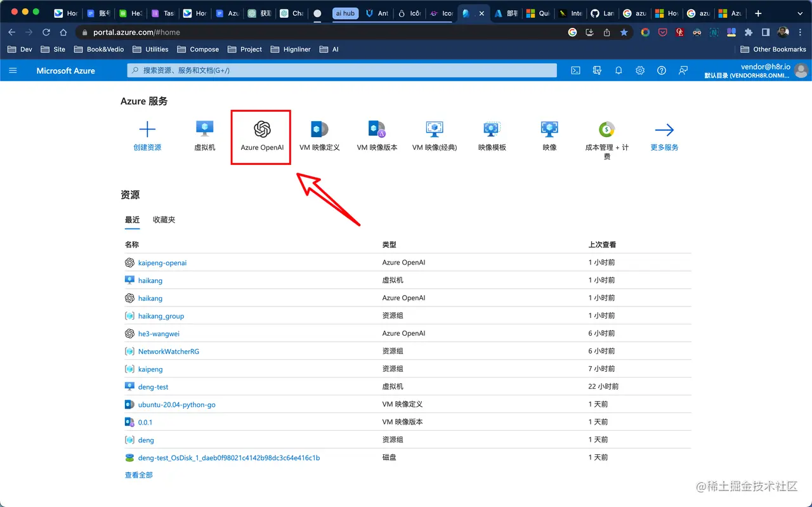Click the browser home button

[x=63, y=32]
